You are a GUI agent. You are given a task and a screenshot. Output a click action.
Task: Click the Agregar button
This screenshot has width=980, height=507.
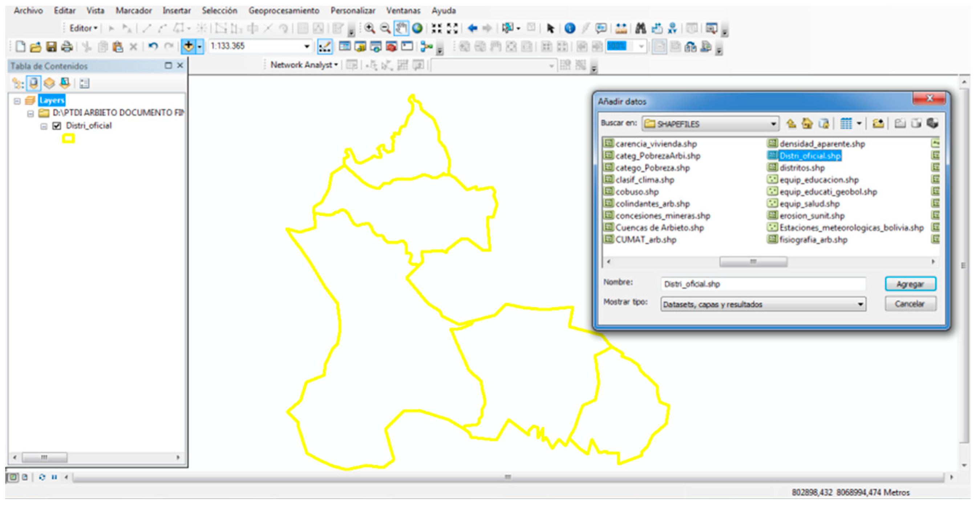click(x=910, y=284)
